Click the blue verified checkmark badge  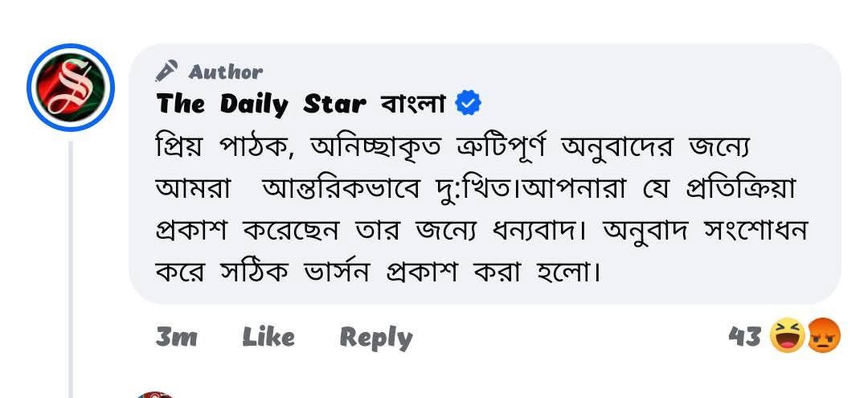468,104
